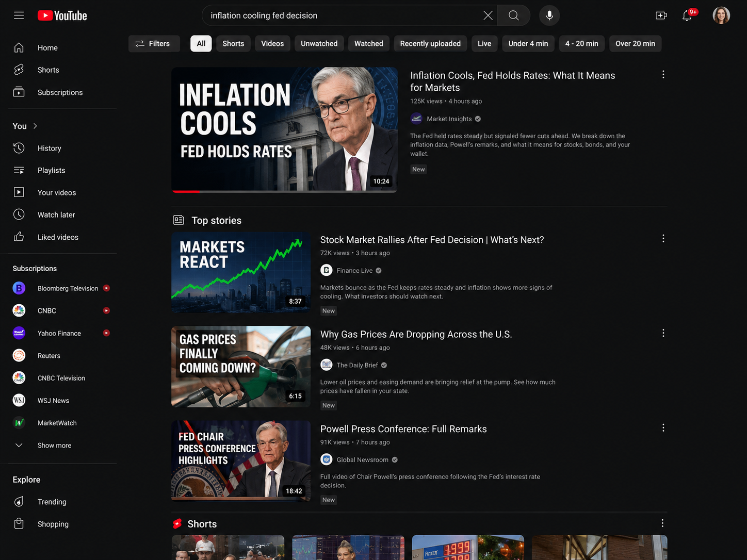Select the Recently uploaded chip
The height and width of the screenshot is (560, 747).
pos(430,43)
